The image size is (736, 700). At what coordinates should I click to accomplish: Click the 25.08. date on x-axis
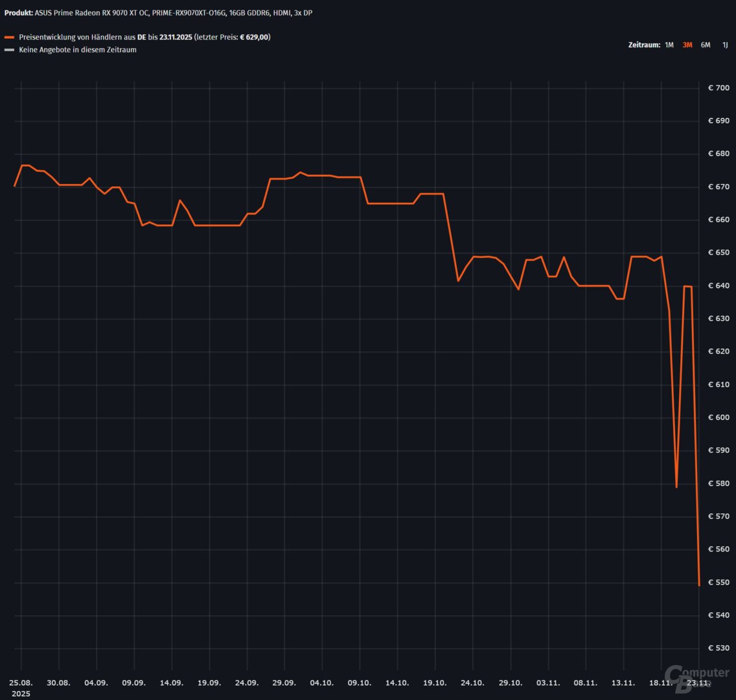point(21,682)
